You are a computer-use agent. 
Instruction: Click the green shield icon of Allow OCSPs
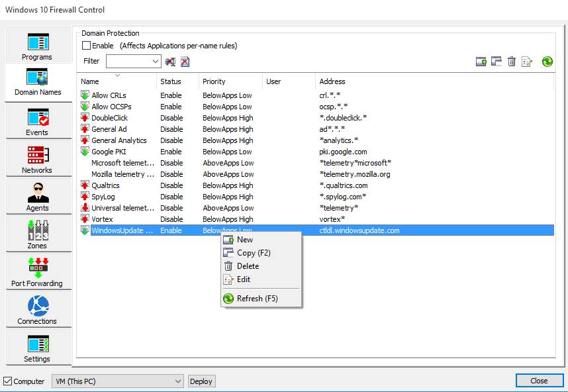[85, 107]
